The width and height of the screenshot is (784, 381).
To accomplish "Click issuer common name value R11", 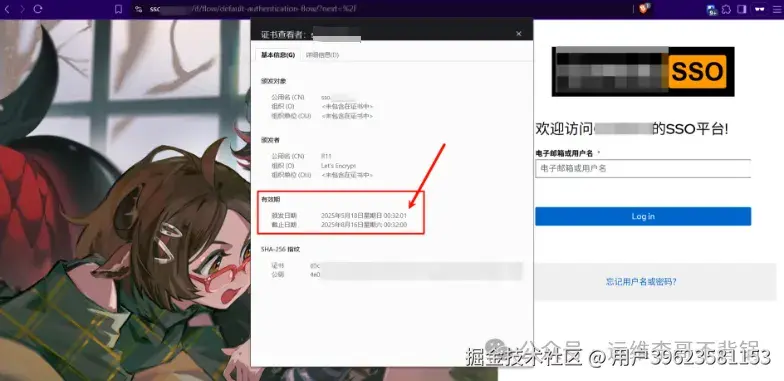I will [x=326, y=156].
